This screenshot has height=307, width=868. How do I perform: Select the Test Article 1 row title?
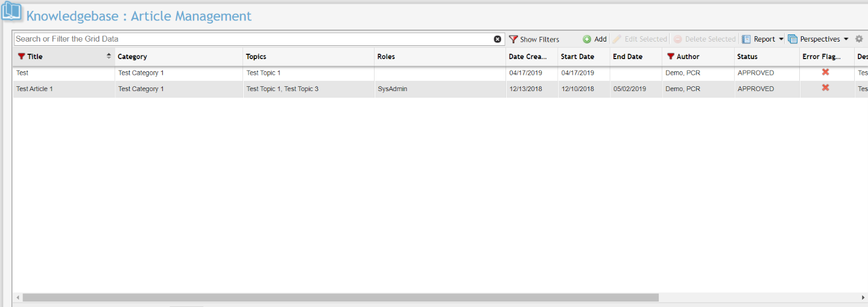(x=34, y=89)
